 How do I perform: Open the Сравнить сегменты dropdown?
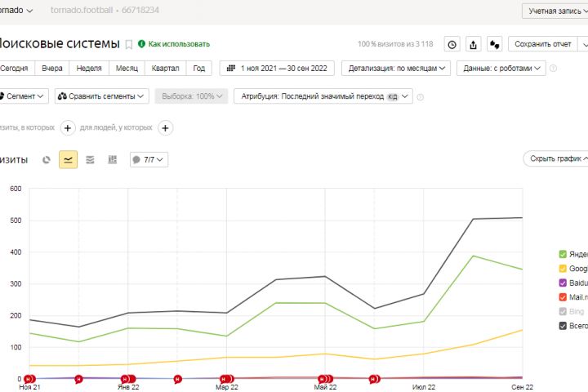tap(101, 96)
